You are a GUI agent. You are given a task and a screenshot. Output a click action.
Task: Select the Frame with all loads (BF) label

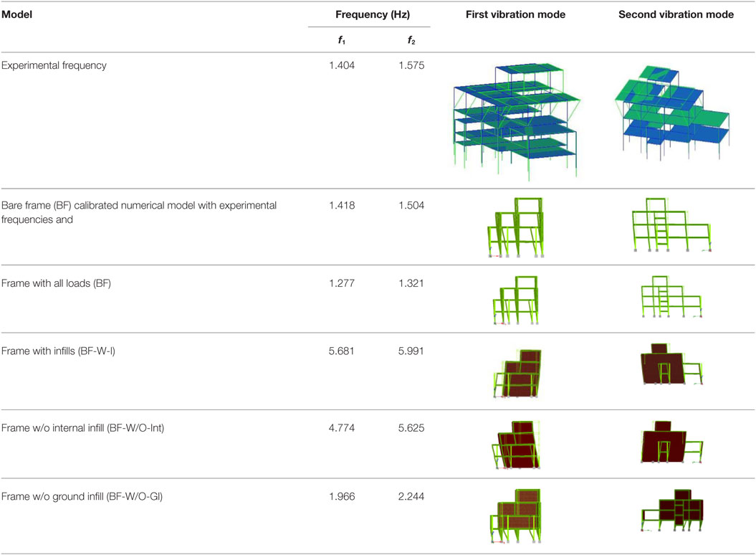[56, 283]
